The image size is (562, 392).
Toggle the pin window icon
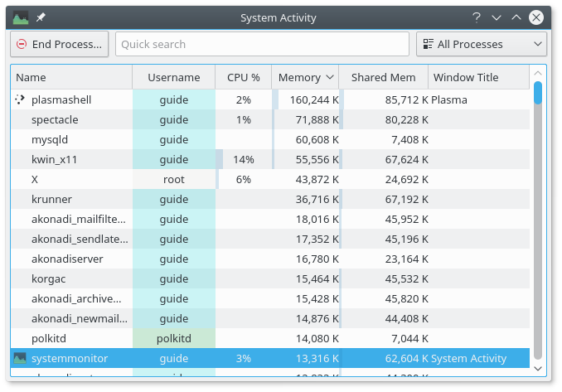[x=41, y=17]
